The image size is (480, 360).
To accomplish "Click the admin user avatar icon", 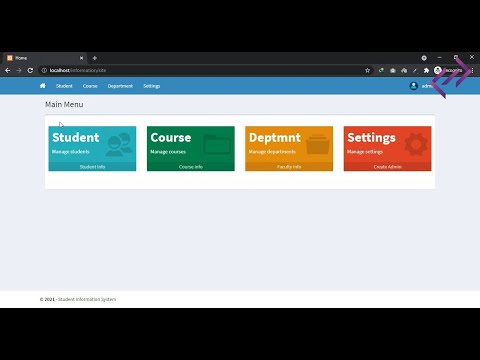I will [x=414, y=86].
